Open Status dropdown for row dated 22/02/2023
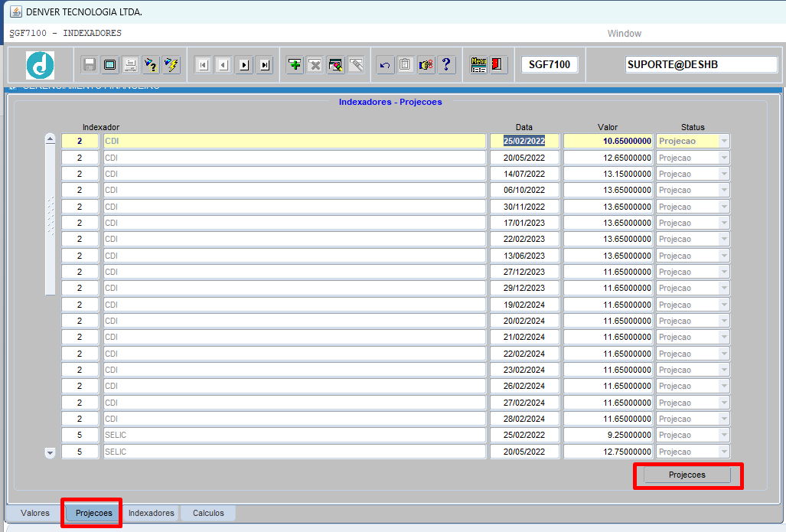 point(724,239)
